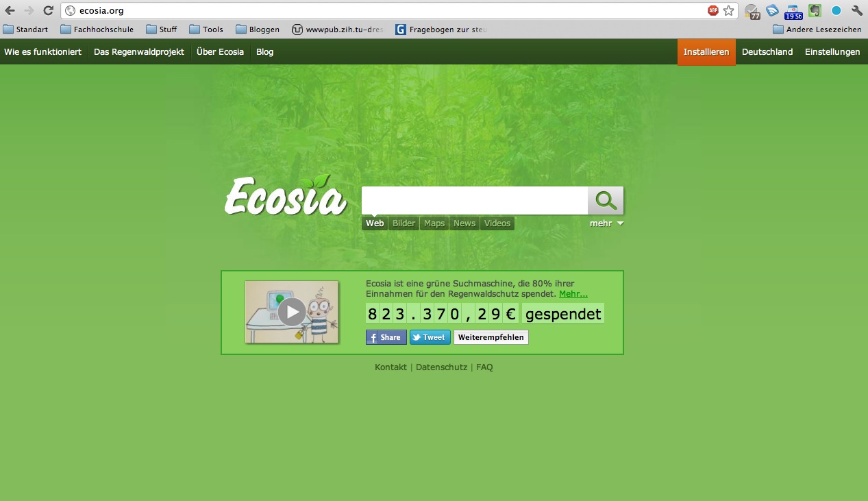Click the Weiterempfehlen button
This screenshot has height=501, width=868.
click(x=491, y=337)
